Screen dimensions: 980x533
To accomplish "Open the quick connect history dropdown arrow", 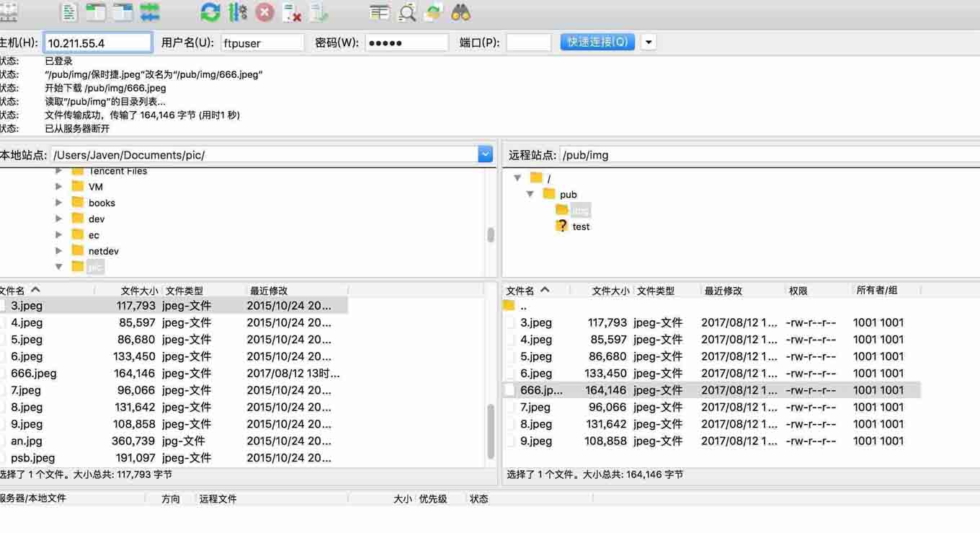I will [649, 43].
